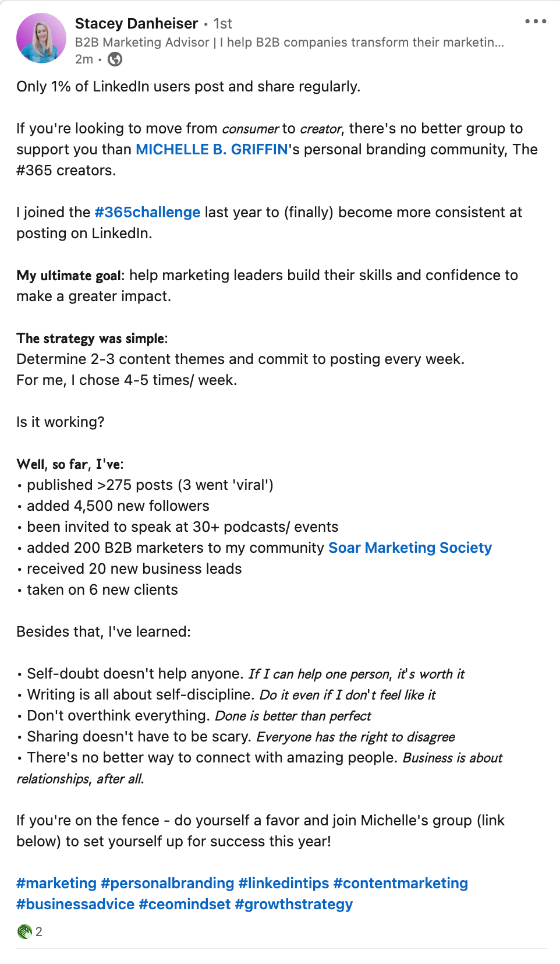Click the 'Only 1% of LinkedIn users' opening line

pyautogui.click(x=189, y=86)
